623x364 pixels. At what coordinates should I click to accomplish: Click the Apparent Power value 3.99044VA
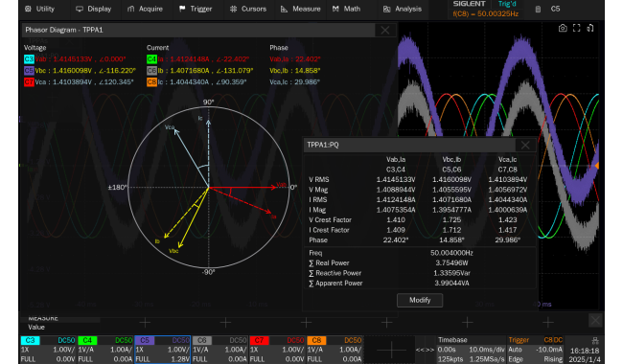[451, 284]
